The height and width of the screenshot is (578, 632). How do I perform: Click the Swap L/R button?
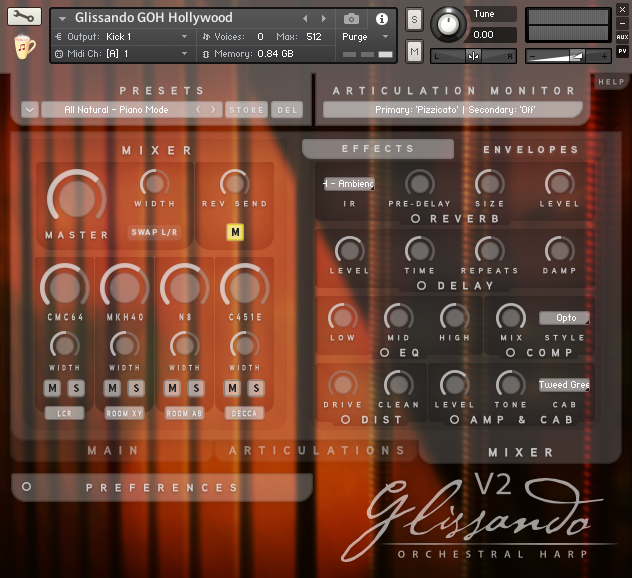154,232
